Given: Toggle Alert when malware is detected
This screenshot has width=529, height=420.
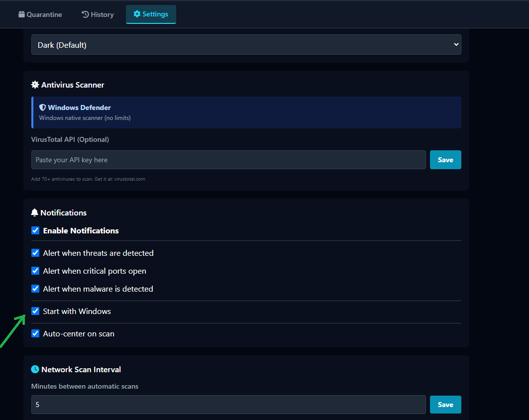Looking at the screenshot, I should point(35,289).
